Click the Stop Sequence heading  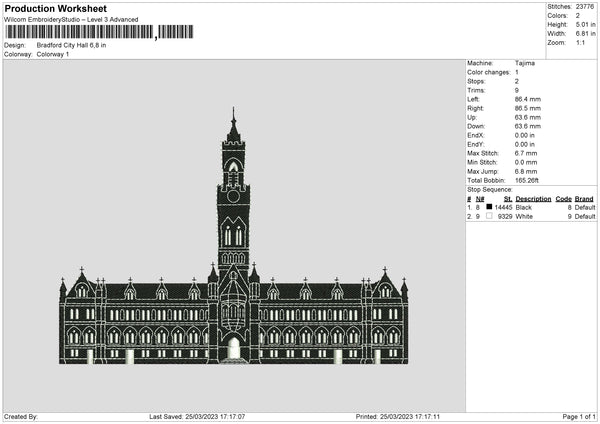pos(489,190)
